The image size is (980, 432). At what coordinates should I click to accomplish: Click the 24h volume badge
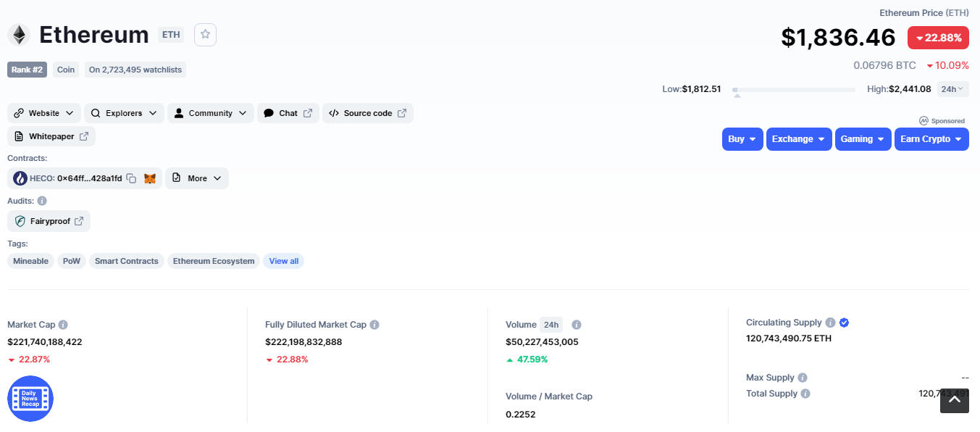point(551,325)
